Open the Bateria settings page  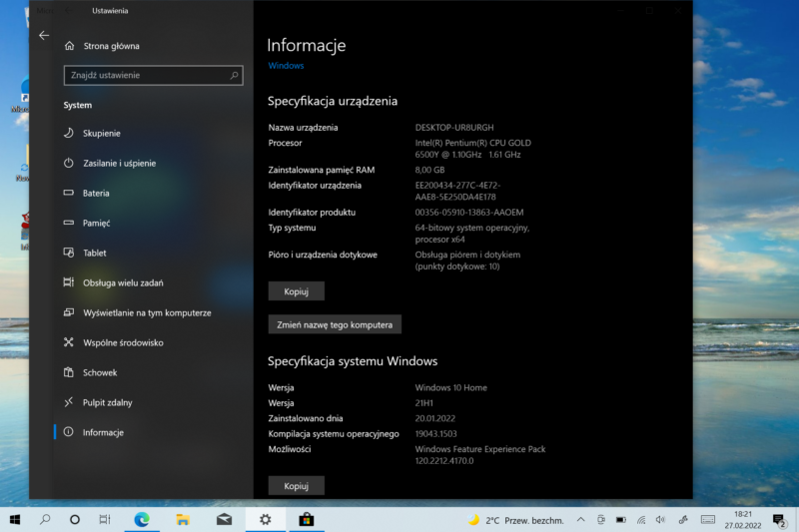(x=96, y=193)
